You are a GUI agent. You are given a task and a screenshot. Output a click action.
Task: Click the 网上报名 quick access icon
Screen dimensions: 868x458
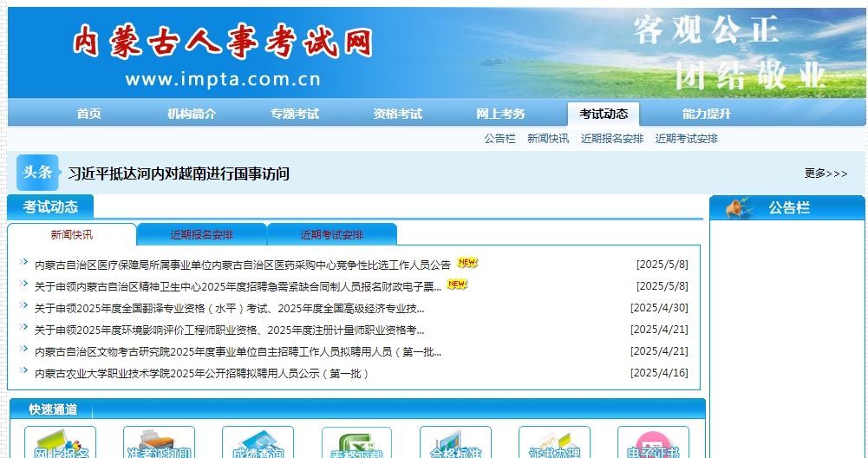60,442
